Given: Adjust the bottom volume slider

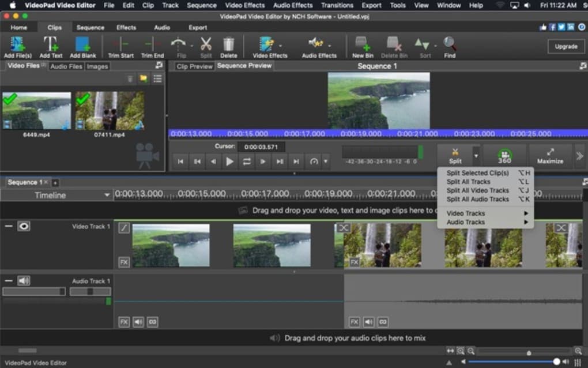Looking at the screenshot, I should 556,362.
